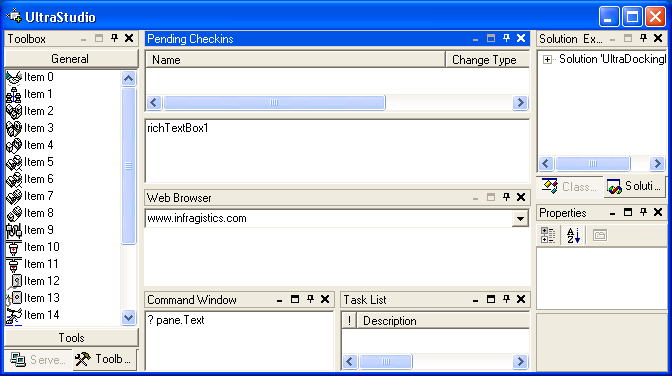The width and height of the screenshot is (672, 376).
Task: Select the Item 5 toolbox icon
Action: (14, 162)
